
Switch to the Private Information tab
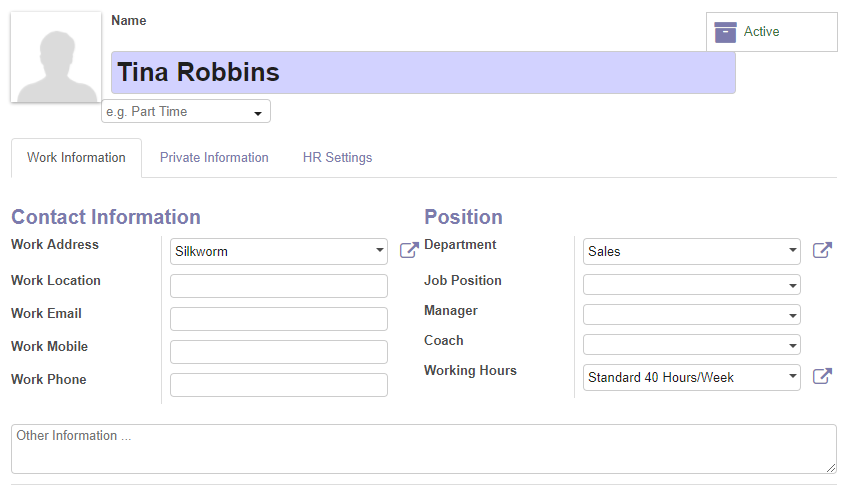[x=214, y=157]
